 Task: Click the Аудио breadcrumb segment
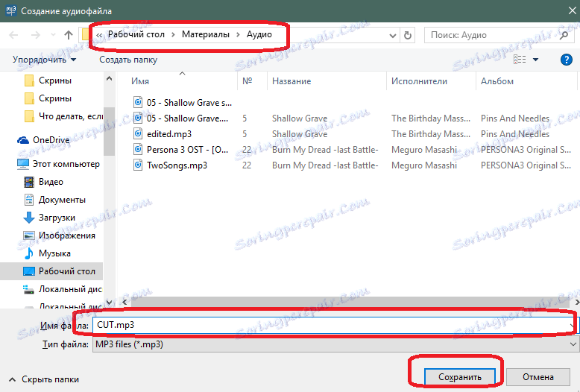pyautogui.click(x=259, y=34)
